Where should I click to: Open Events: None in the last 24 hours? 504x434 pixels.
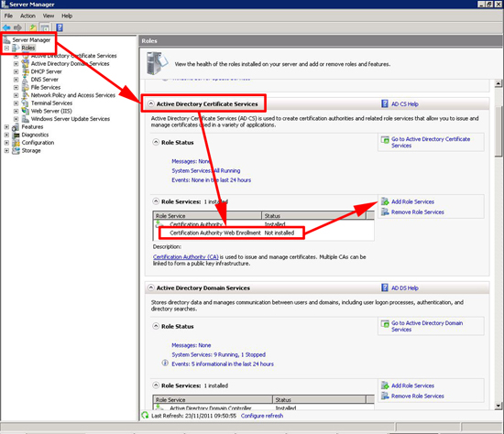click(x=211, y=179)
